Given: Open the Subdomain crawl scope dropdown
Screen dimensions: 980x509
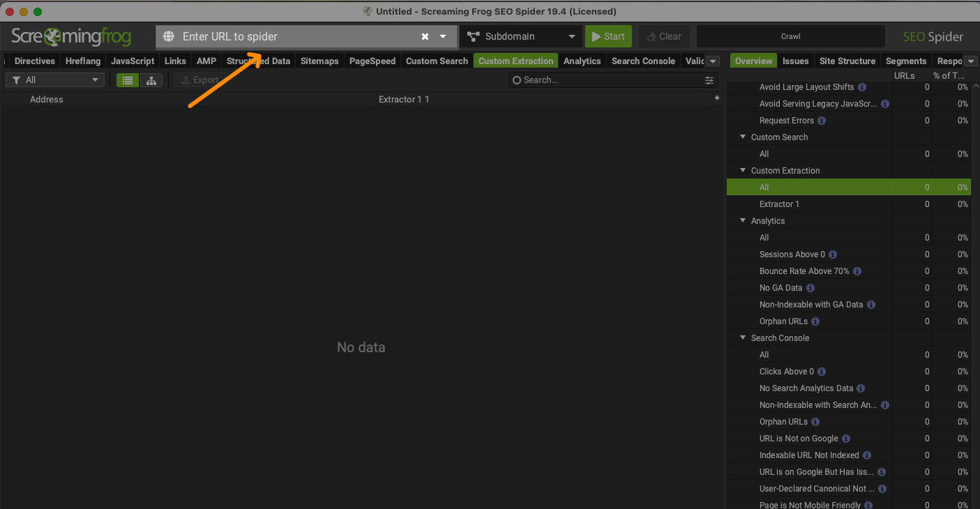Looking at the screenshot, I should tap(521, 36).
